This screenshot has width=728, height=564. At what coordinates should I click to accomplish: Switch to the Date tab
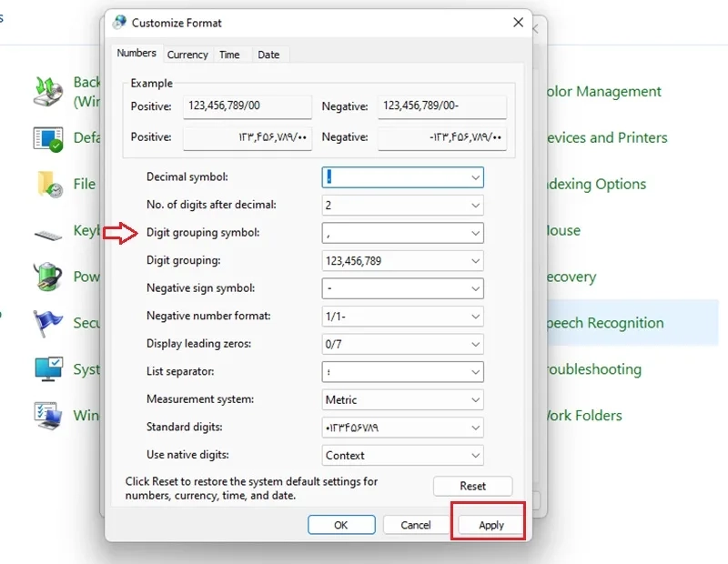click(268, 55)
